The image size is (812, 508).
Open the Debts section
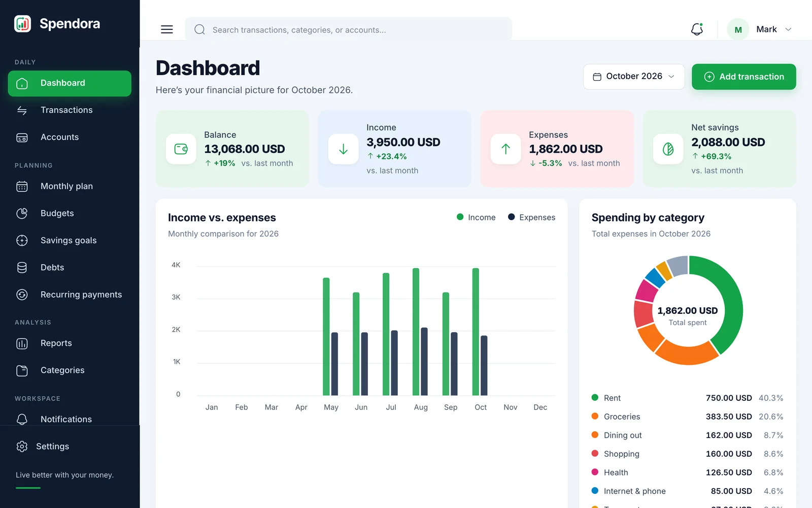point(70,268)
